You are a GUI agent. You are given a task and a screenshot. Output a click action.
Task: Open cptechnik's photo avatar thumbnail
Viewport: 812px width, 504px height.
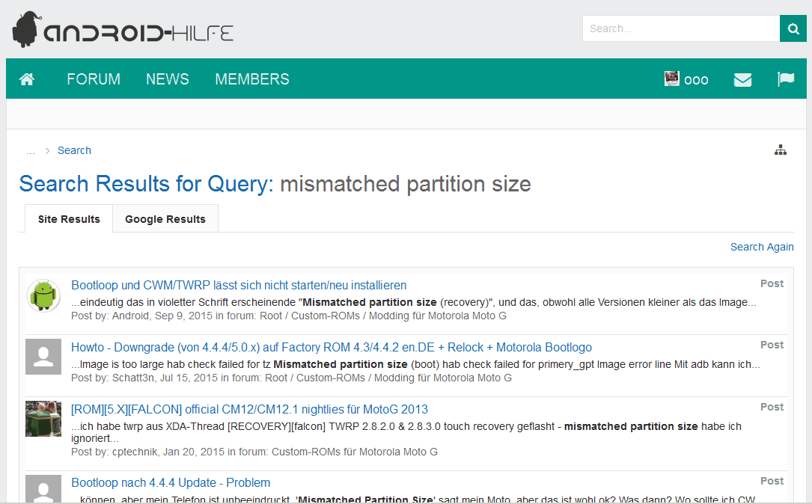click(x=43, y=419)
